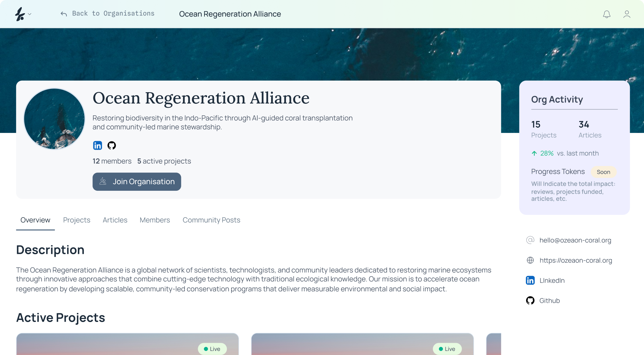Image resolution: width=644 pixels, height=355 pixels.
Task: Click the 5 active projects count
Action: (x=164, y=161)
